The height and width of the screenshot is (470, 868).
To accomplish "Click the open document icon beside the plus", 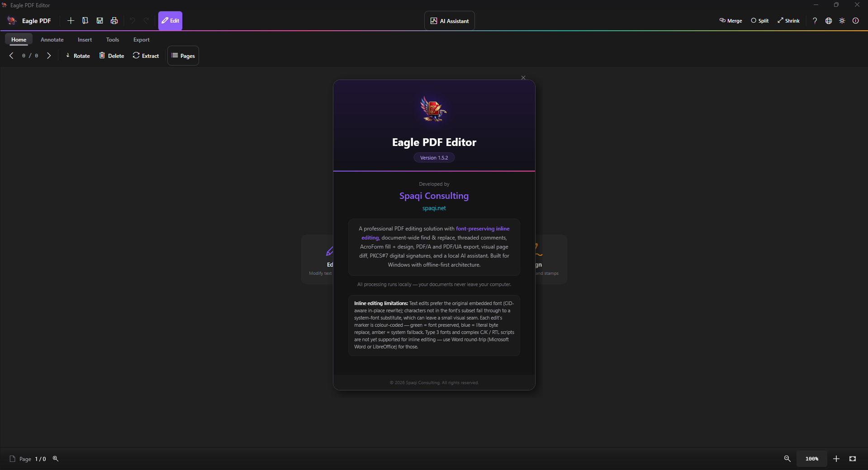I will click(85, 21).
